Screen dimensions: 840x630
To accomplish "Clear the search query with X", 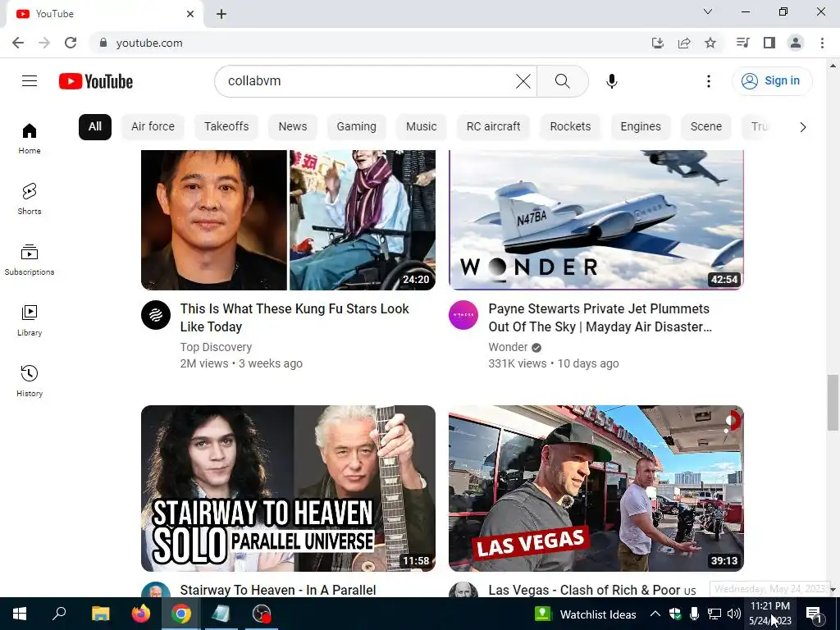I will click(x=523, y=81).
